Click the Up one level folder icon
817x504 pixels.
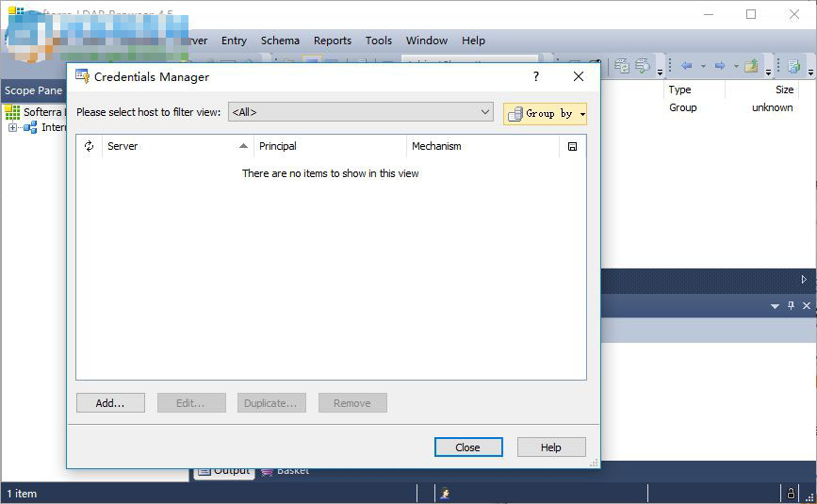click(x=751, y=66)
